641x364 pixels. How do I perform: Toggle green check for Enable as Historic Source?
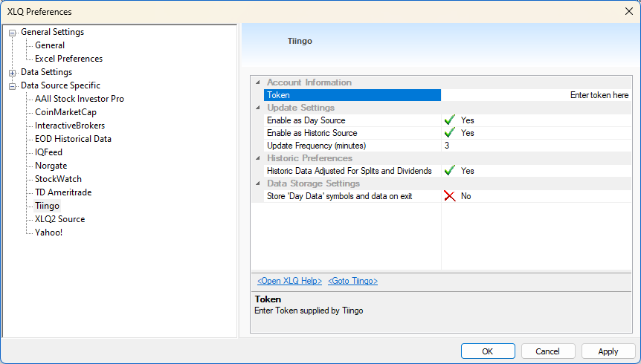tap(450, 133)
